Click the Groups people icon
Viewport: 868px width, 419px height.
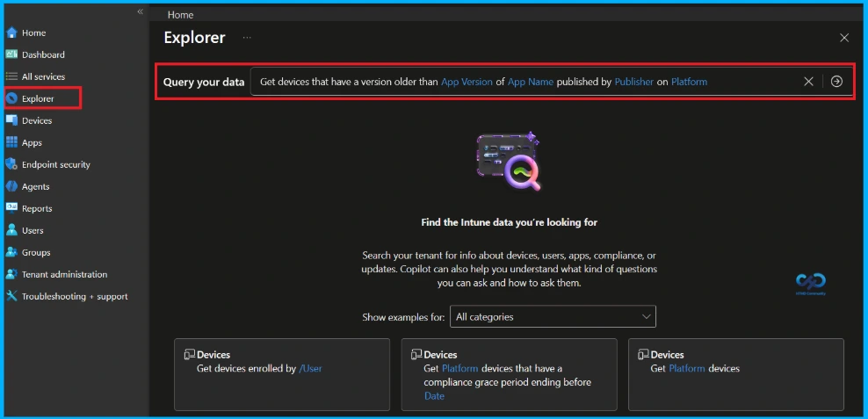(11, 252)
